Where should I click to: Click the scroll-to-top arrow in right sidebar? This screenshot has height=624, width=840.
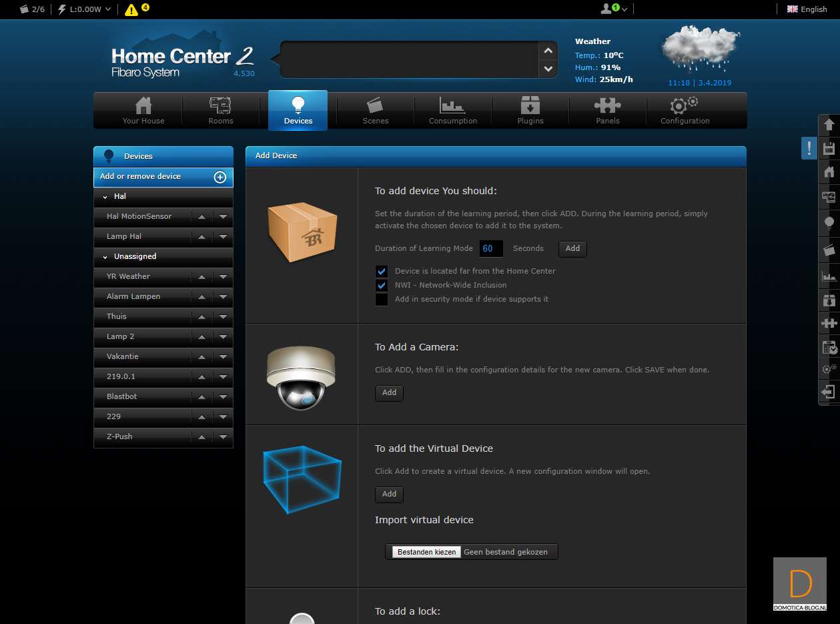(829, 125)
